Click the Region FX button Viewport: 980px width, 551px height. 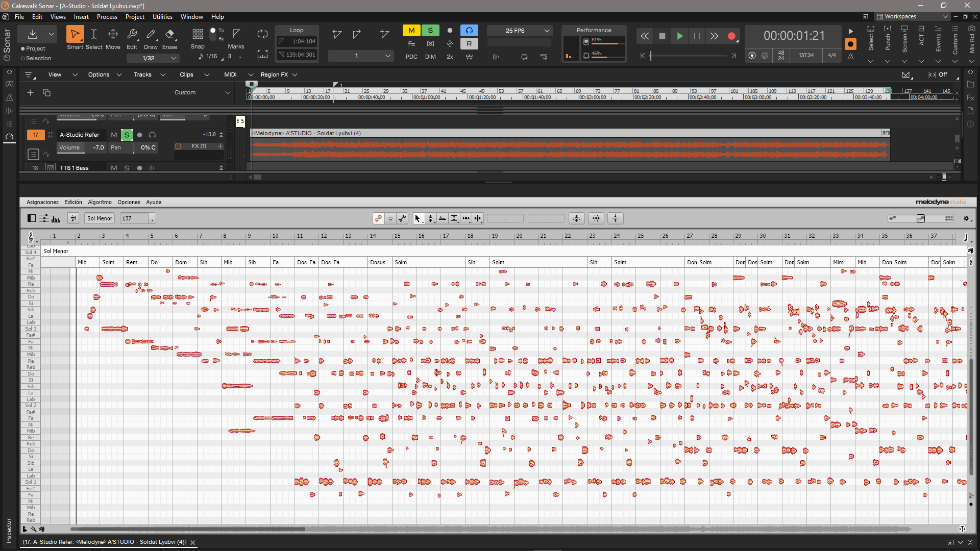(274, 74)
